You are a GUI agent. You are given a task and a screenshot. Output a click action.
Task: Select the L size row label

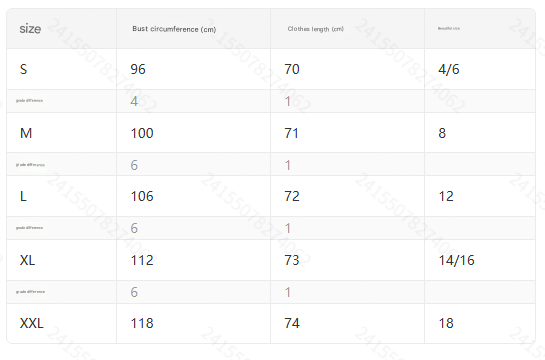pyautogui.click(x=23, y=196)
